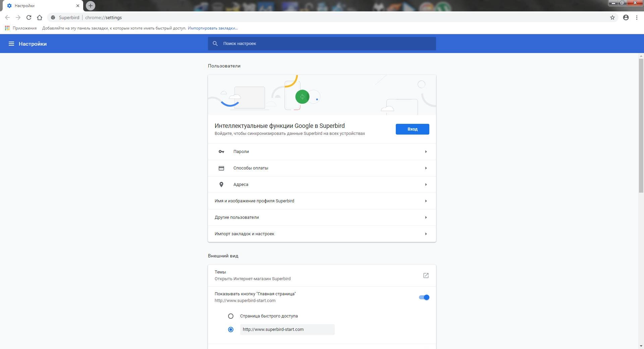Open Имя и изображение профиля Superbird
The width and height of the screenshot is (644, 349).
coord(322,201)
